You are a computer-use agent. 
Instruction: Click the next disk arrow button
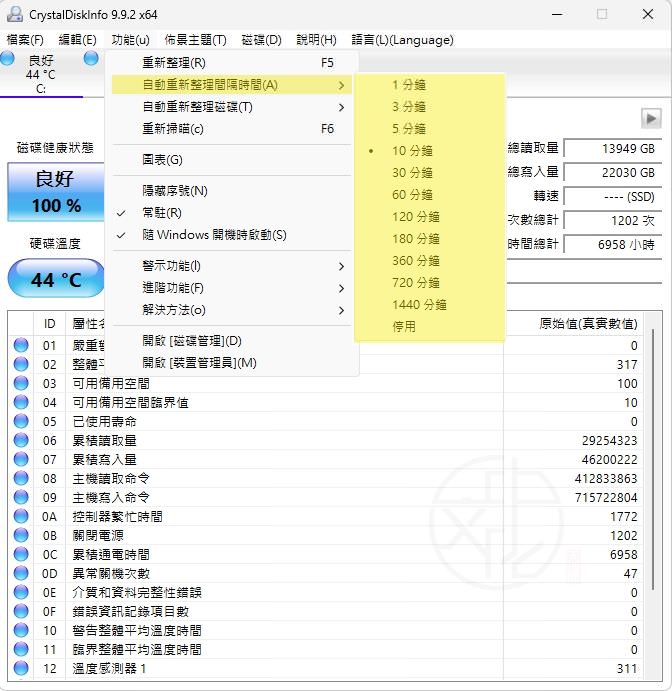click(x=651, y=119)
